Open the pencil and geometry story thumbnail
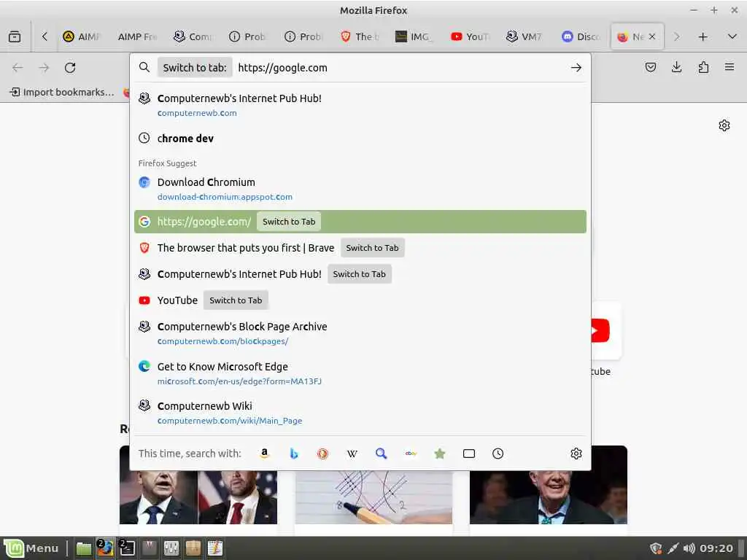747x560 pixels. point(373,497)
